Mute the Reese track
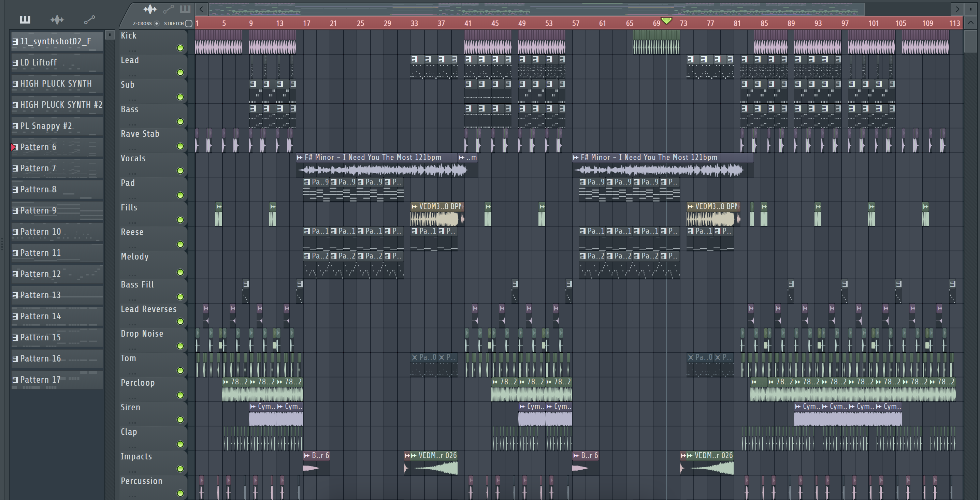Viewport: 980px width, 500px height. 180,245
